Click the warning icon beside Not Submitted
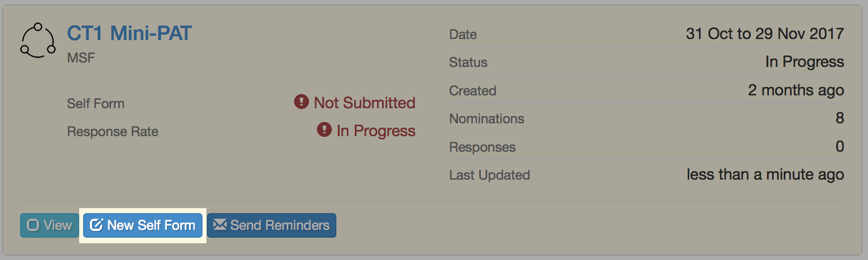This screenshot has width=868, height=260. 301,102
